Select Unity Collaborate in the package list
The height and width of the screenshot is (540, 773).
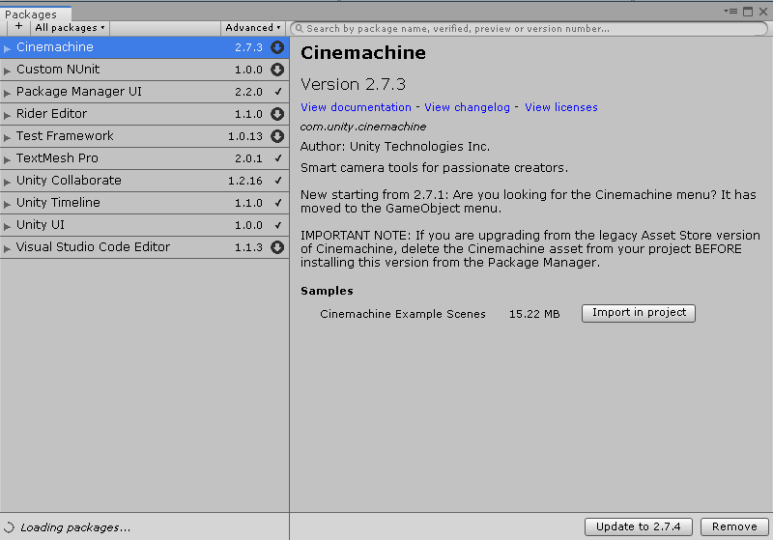(x=144, y=180)
